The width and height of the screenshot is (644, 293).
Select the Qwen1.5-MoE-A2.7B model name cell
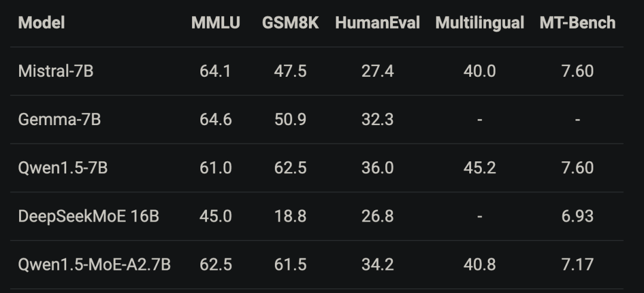(x=95, y=264)
